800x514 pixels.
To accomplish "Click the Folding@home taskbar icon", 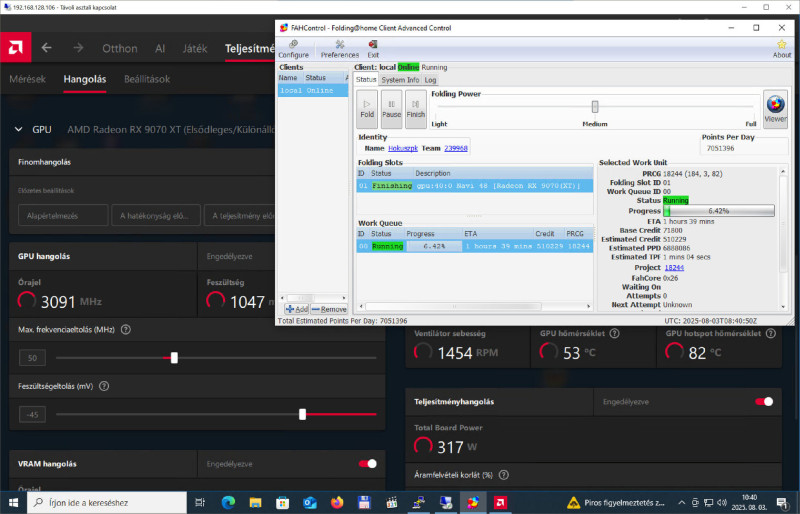I will (473, 503).
